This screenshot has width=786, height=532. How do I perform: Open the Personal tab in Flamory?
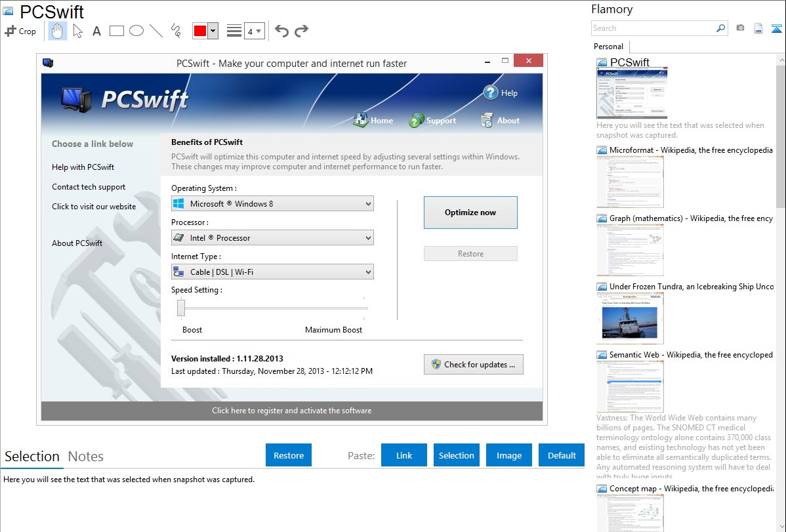pyautogui.click(x=609, y=47)
